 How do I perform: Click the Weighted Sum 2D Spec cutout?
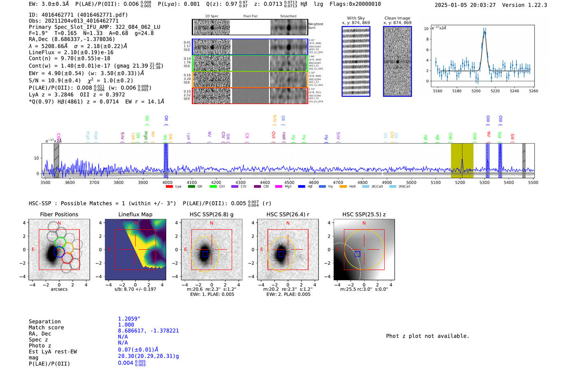[212, 28]
